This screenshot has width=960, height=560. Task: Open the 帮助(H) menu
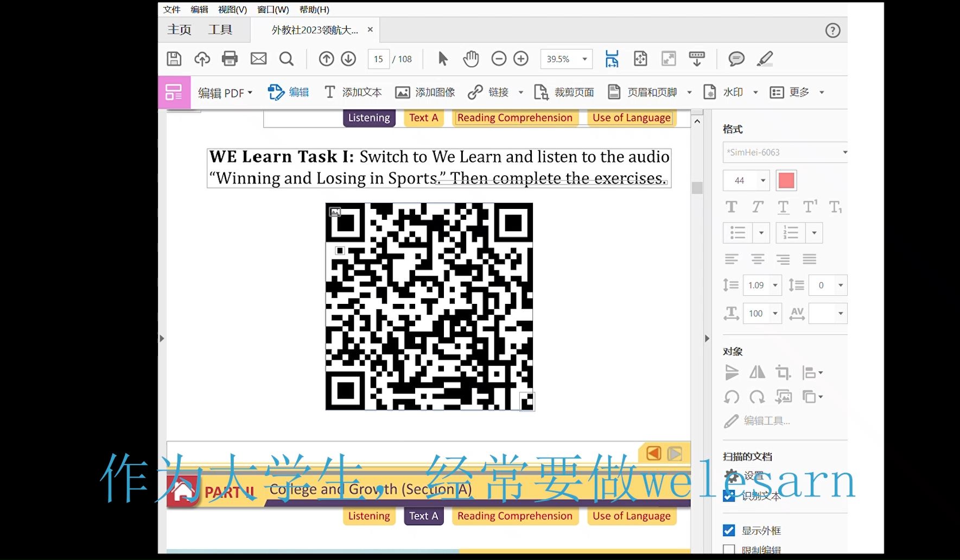pyautogui.click(x=314, y=9)
